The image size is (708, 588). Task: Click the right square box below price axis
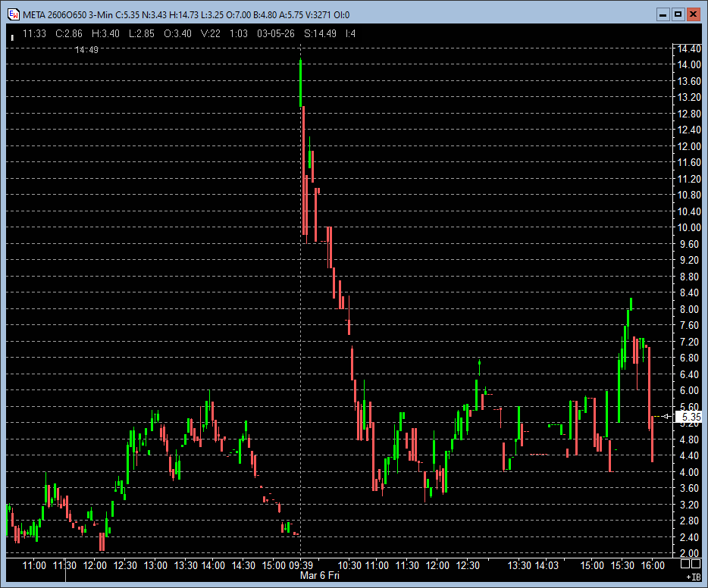point(697,565)
